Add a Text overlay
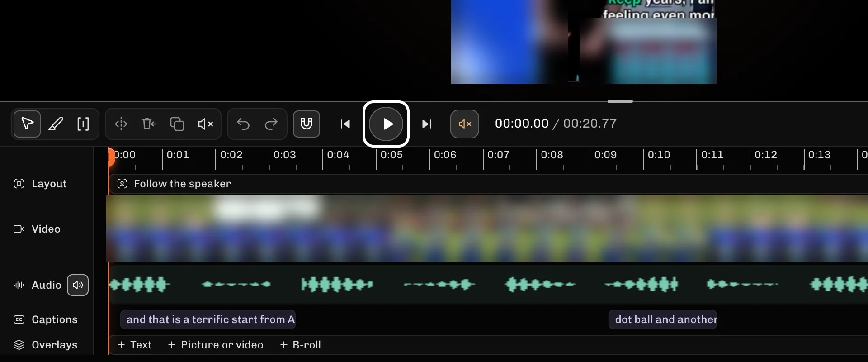868x362 pixels. 134,345
